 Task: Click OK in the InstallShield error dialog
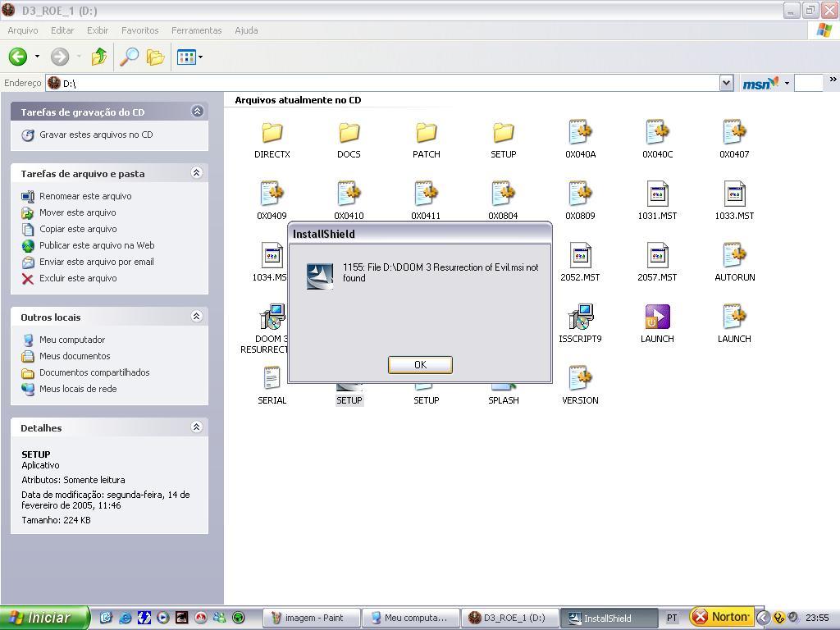coord(420,365)
